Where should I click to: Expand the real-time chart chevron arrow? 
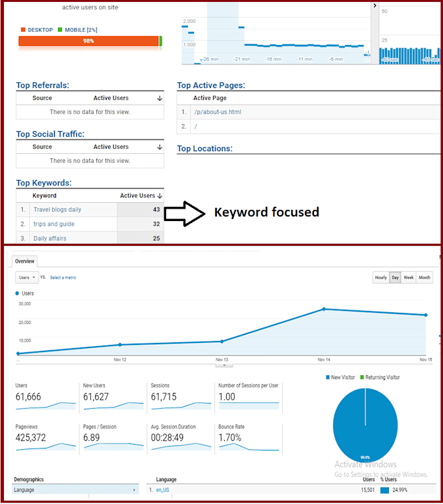click(375, 5)
